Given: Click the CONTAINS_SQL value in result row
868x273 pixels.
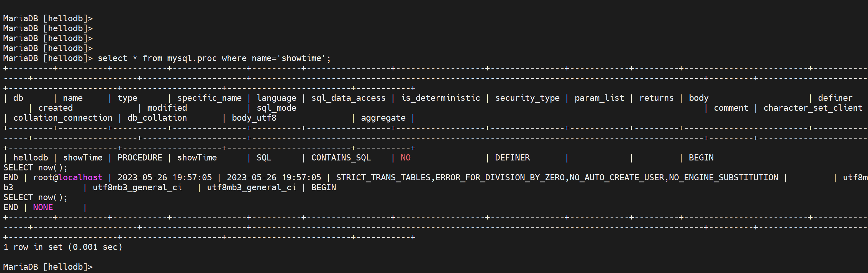Looking at the screenshot, I should 341,158.
